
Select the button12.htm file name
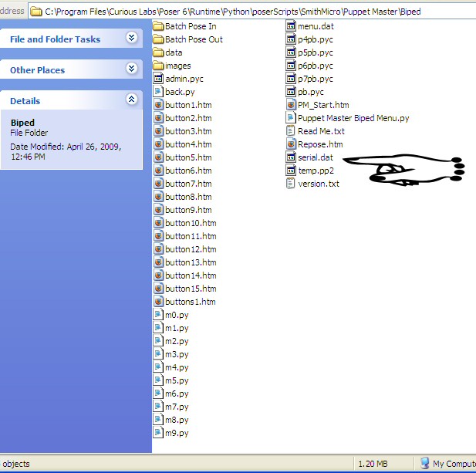click(x=191, y=249)
